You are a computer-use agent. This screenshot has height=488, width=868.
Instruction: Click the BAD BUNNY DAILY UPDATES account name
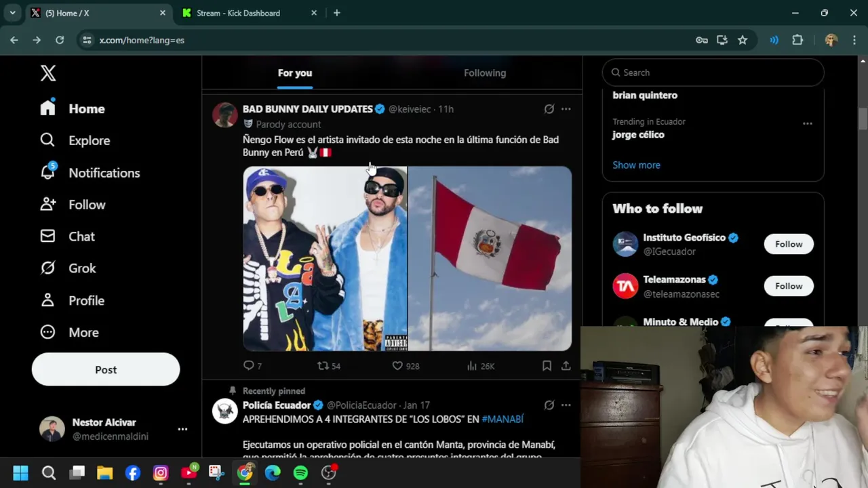(308, 108)
